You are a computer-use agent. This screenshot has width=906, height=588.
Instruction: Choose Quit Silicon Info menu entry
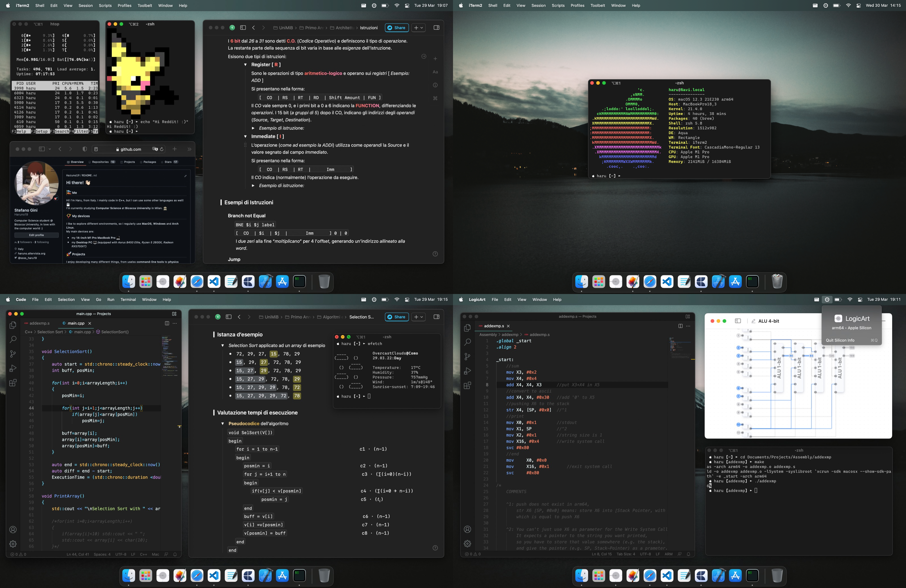pyautogui.click(x=852, y=340)
